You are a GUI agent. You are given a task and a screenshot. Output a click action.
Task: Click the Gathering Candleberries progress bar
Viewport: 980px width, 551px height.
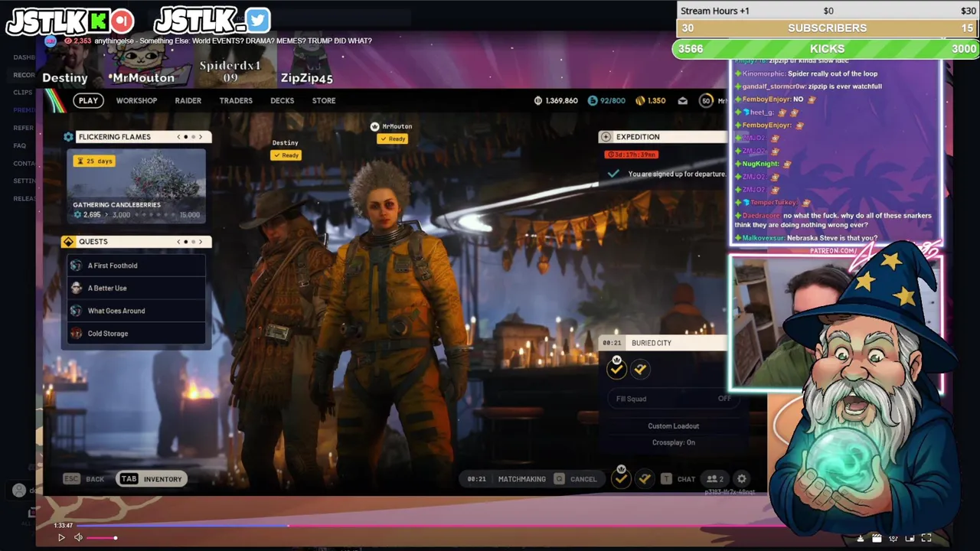(x=136, y=215)
